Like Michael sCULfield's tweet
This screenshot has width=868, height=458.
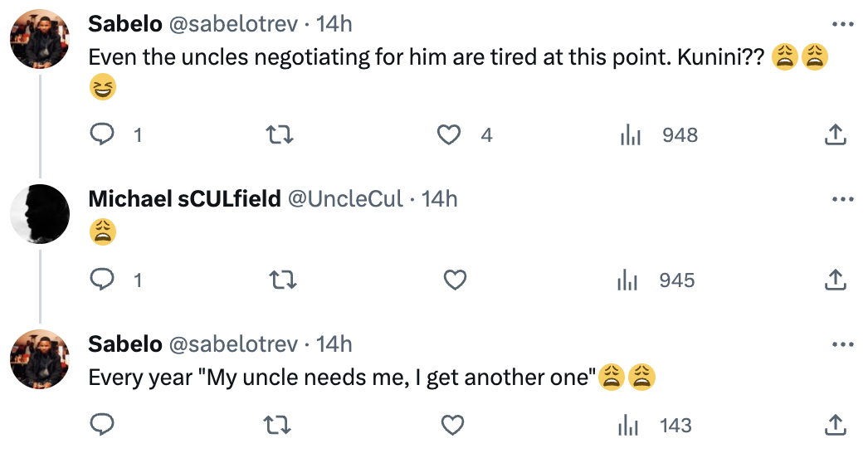click(x=455, y=280)
